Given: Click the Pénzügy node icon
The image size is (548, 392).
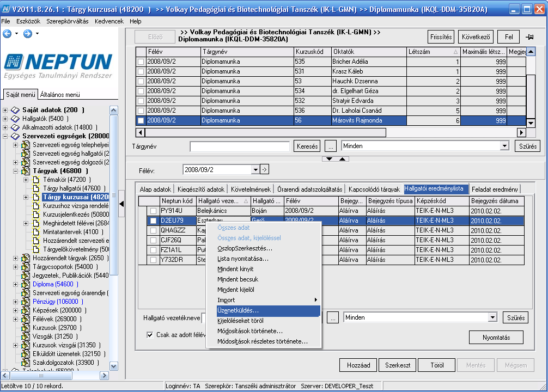Looking at the screenshot, I should [26, 302].
